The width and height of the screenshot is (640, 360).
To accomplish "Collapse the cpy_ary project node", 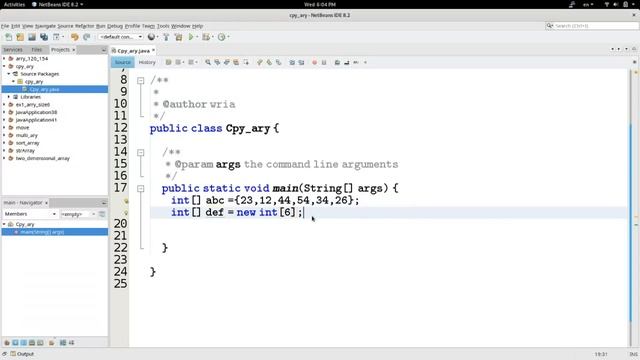I will coord(4,66).
